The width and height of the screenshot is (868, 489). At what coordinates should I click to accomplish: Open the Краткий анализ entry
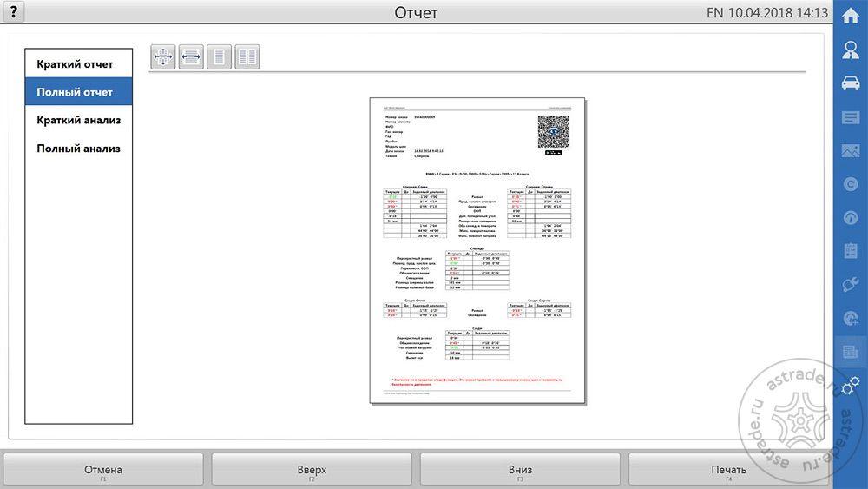[x=79, y=120]
